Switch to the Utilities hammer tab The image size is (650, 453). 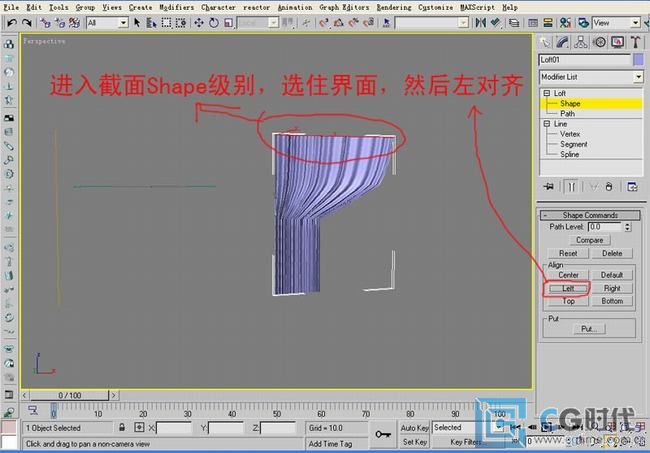635,42
